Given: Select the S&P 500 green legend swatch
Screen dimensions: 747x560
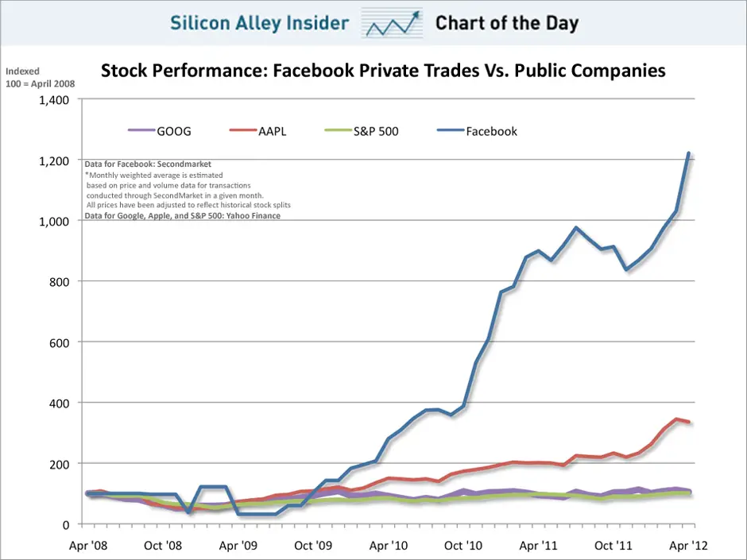Looking at the screenshot, I should pos(338,130).
